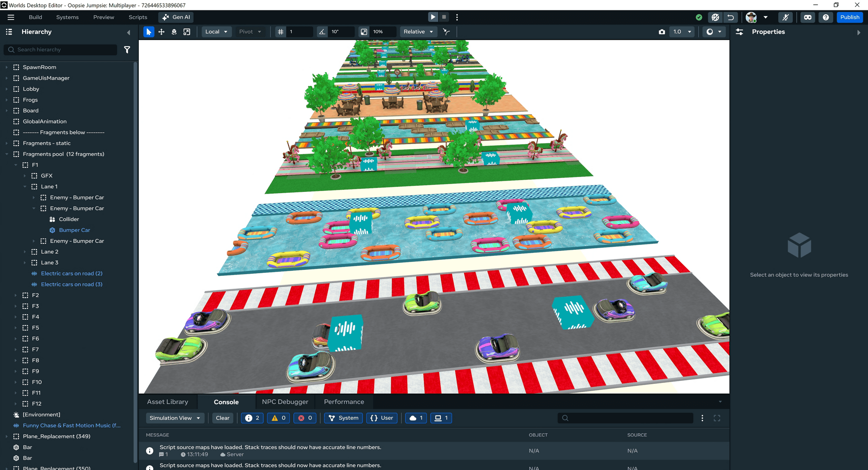Image resolution: width=868 pixels, height=470 pixels.
Task: Activate the Scale tool icon
Action: tap(187, 32)
